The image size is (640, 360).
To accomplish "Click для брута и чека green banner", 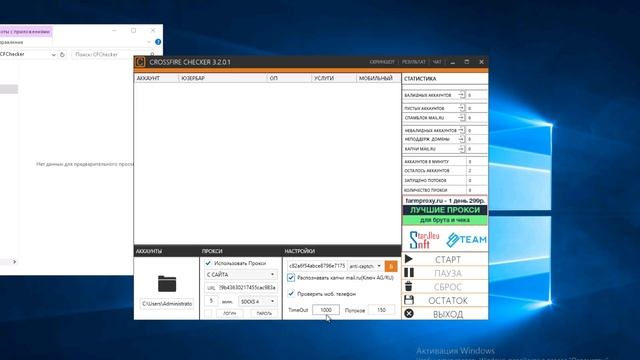I will [445, 220].
